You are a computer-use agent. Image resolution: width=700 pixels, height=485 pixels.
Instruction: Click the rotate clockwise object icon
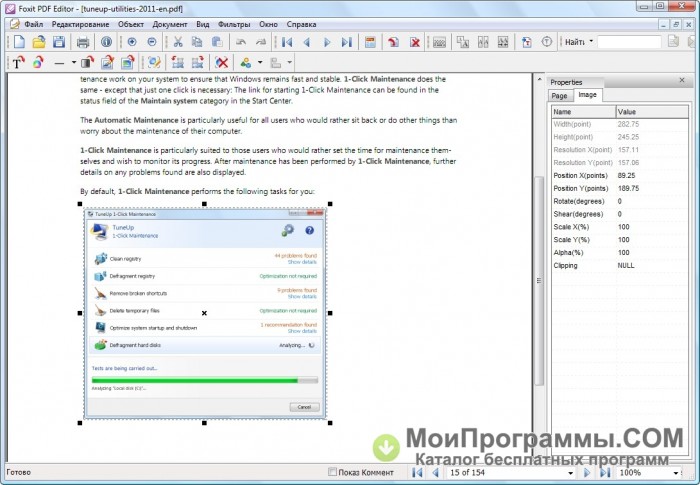click(x=198, y=63)
